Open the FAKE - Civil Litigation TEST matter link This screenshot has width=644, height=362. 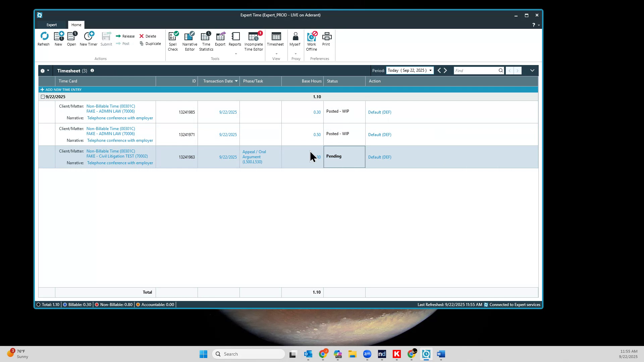[117, 156]
